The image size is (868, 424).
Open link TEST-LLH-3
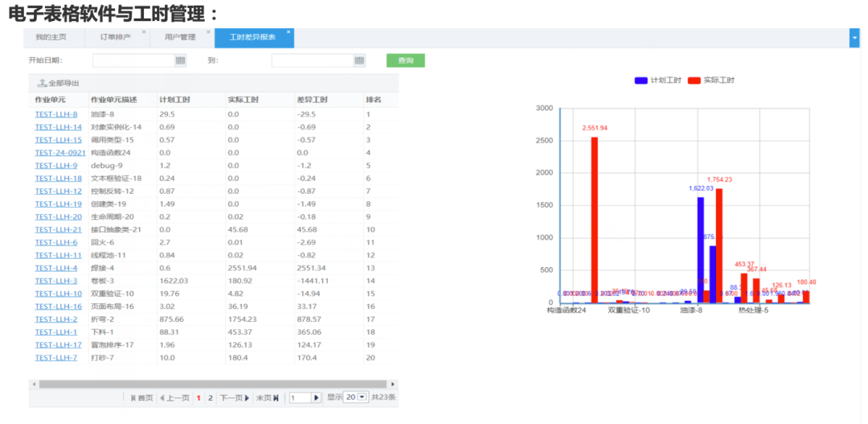pyautogui.click(x=56, y=281)
